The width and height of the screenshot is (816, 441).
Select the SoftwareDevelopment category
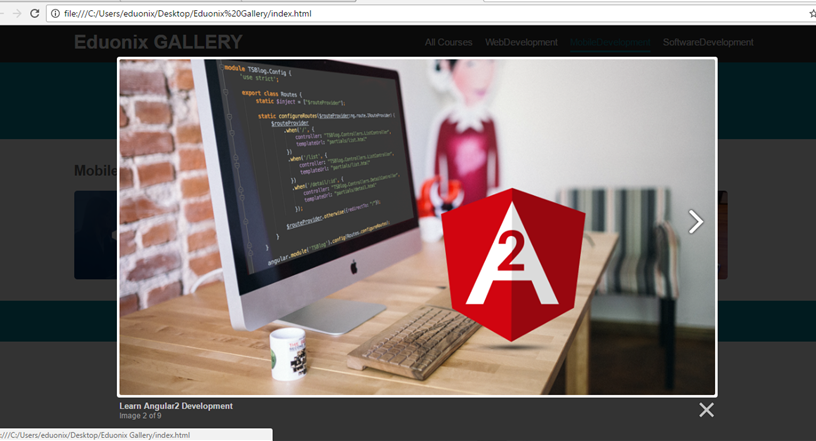point(708,42)
